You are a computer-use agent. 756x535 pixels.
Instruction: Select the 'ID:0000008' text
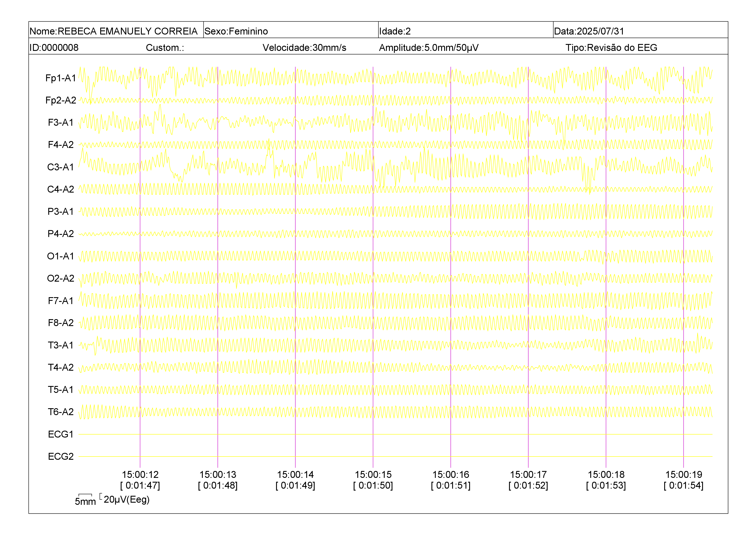click(x=54, y=48)
